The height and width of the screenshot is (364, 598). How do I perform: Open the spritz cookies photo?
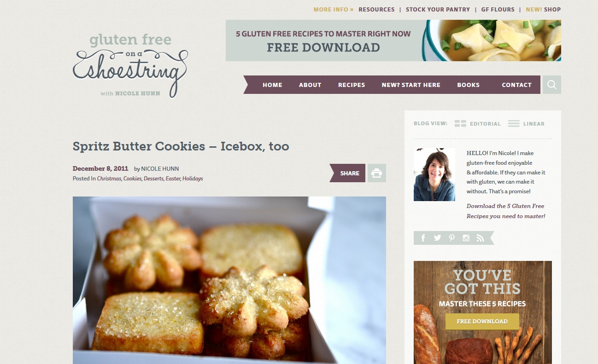click(x=229, y=280)
